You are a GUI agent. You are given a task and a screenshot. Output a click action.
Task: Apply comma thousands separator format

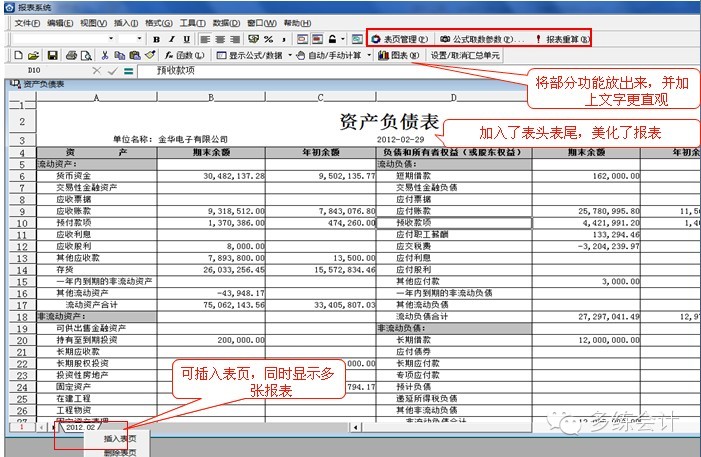coord(283,39)
